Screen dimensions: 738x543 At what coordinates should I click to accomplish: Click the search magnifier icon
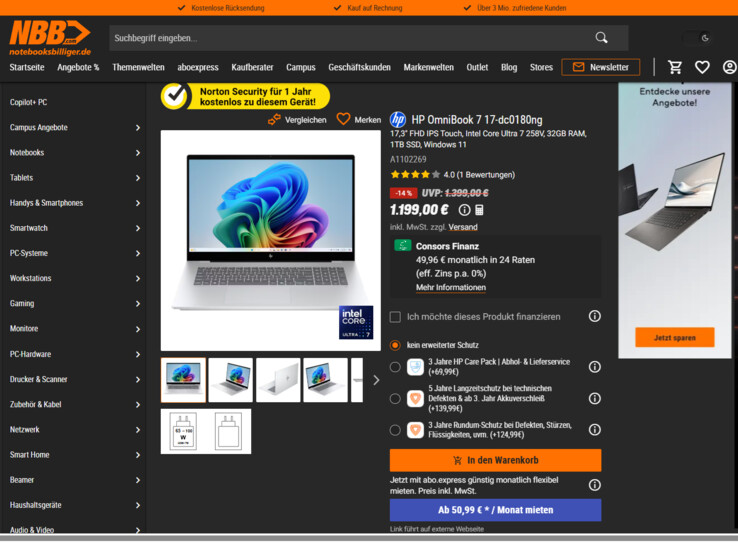(x=601, y=38)
